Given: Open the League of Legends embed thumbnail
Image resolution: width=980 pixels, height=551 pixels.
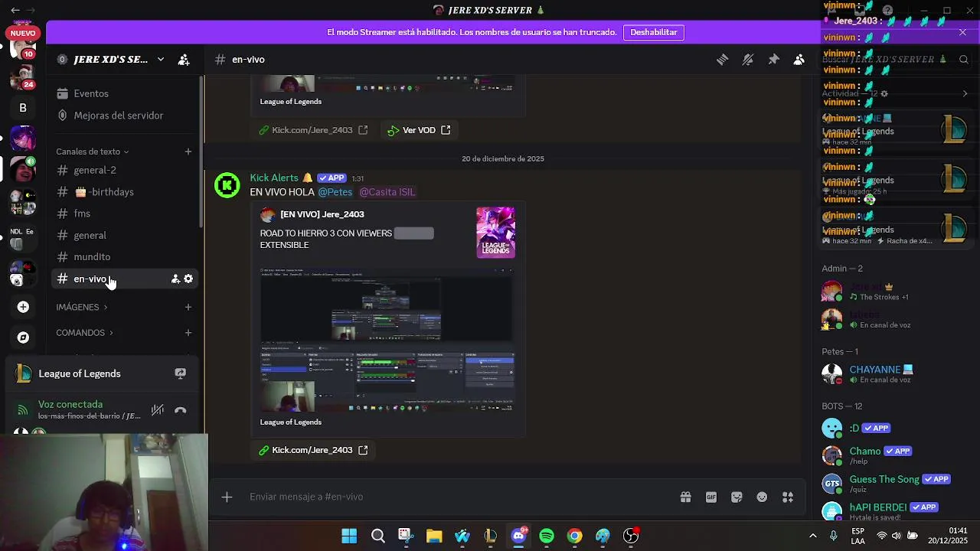Looking at the screenshot, I should click(x=495, y=232).
